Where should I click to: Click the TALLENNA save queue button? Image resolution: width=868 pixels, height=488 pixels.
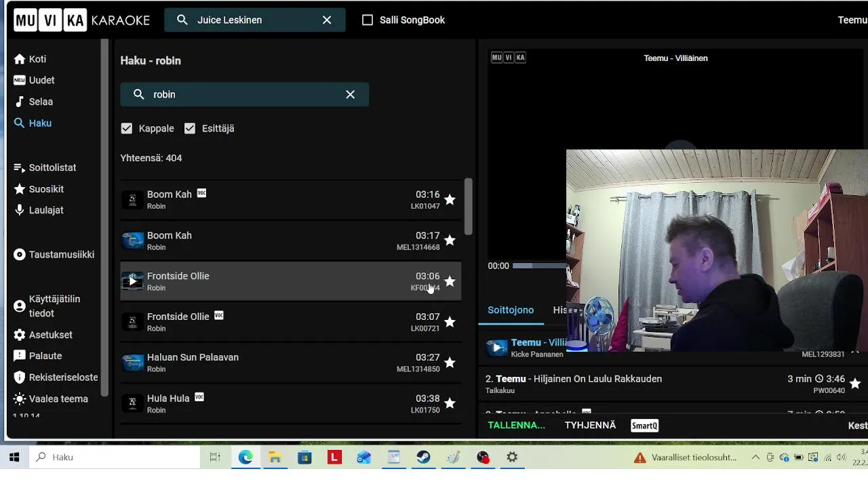[517, 425]
